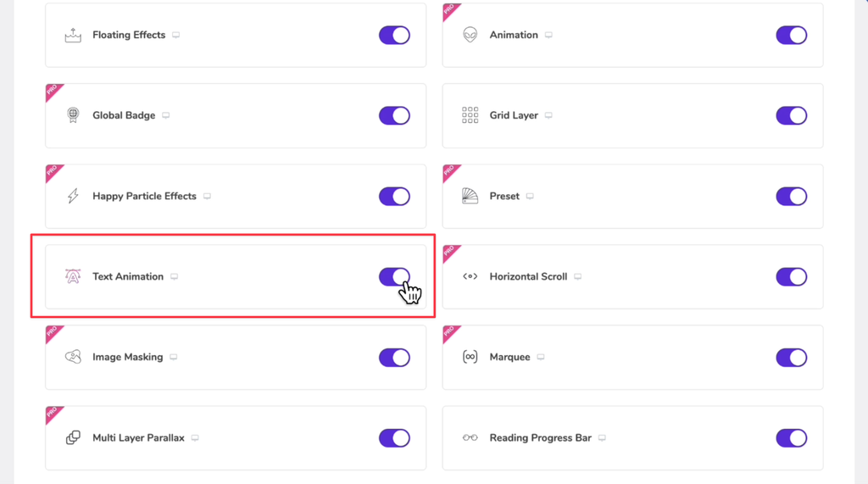Click the Floating Effects widget icon
The height and width of the screenshot is (484, 868).
[73, 36]
